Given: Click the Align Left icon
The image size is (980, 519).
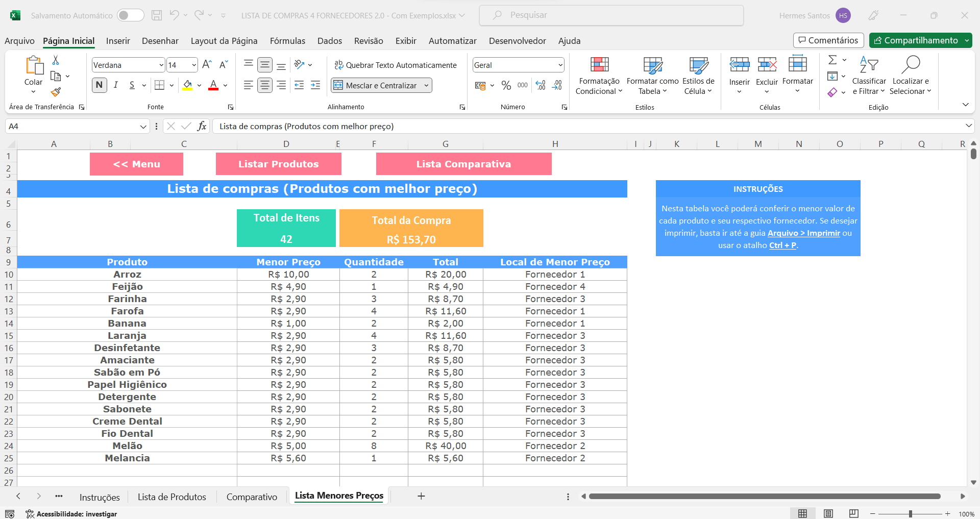Looking at the screenshot, I should [249, 85].
